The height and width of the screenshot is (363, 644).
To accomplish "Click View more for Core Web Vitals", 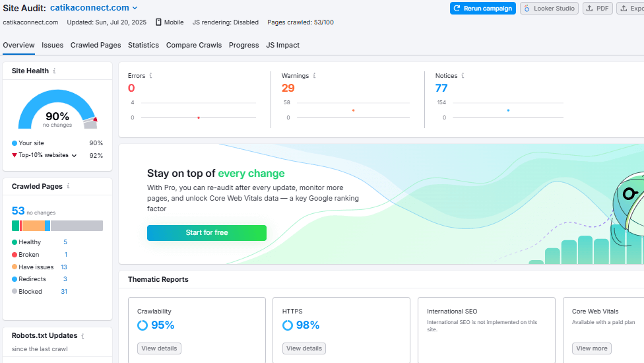I will [591, 348].
